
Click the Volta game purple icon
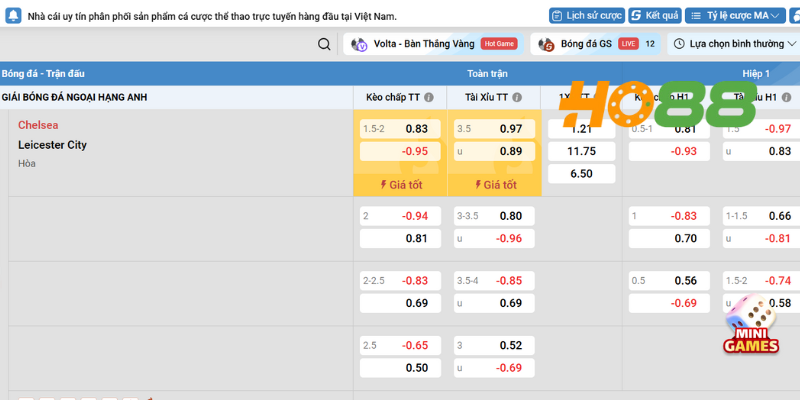click(x=359, y=44)
